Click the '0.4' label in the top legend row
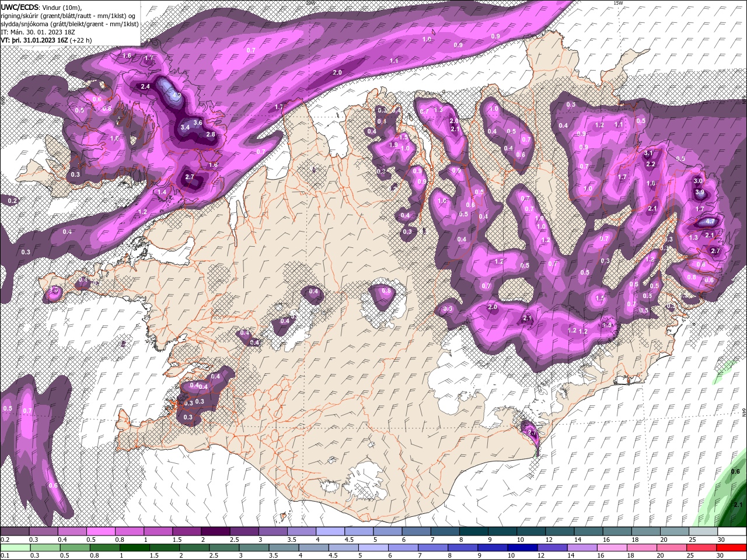Viewport: 747px width, 560px height. click(62, 540)
